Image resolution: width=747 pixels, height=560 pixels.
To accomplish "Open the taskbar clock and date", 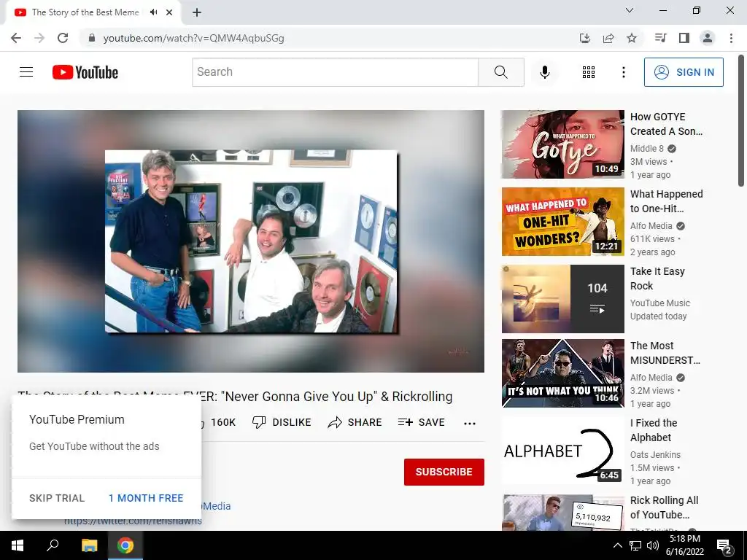I will click(684, 545).
